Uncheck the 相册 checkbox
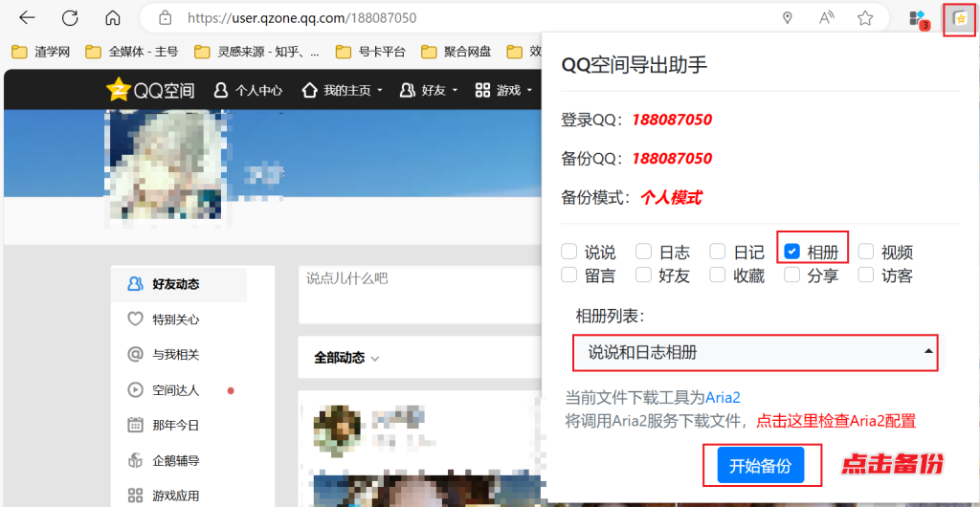The width and height of the screenshot is (980, 507). 791,252
